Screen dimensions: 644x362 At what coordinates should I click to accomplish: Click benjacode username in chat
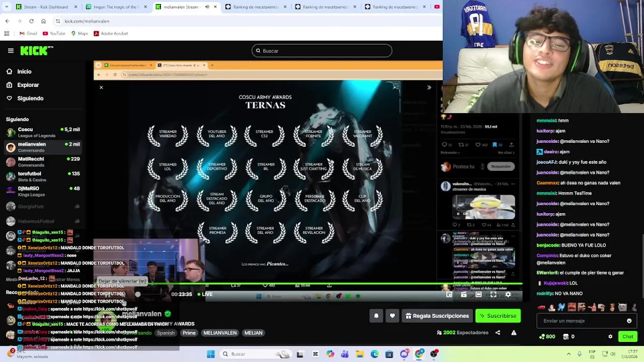[548, 245]
